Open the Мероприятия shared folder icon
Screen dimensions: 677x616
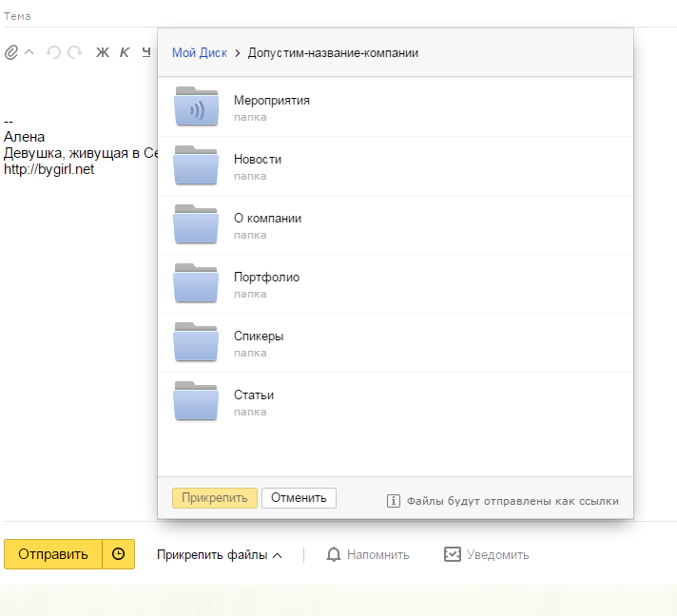(196, 106)
